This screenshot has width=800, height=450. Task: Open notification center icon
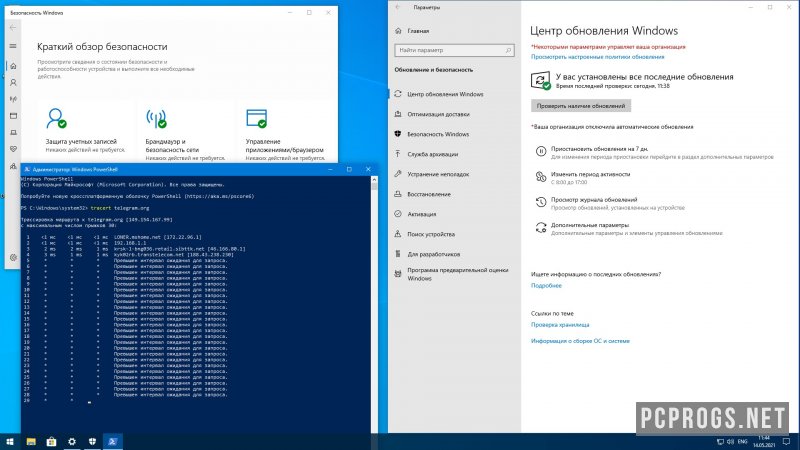point(786,442)
